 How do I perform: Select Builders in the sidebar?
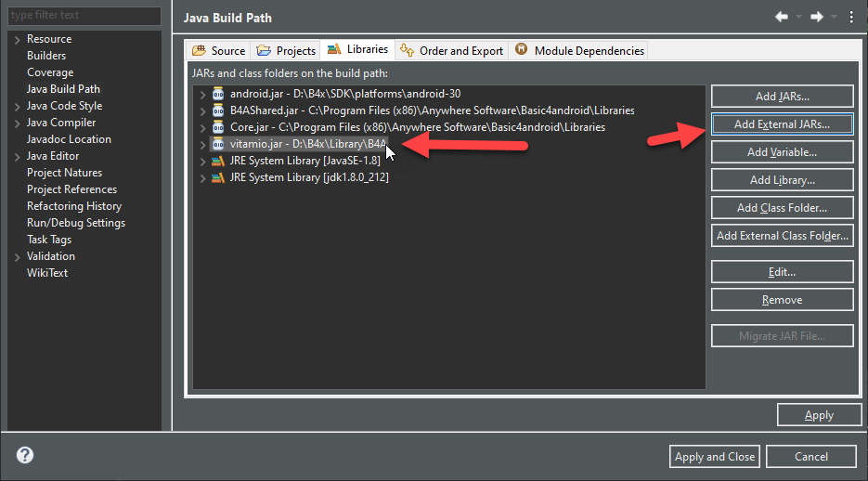click(46, 56)
